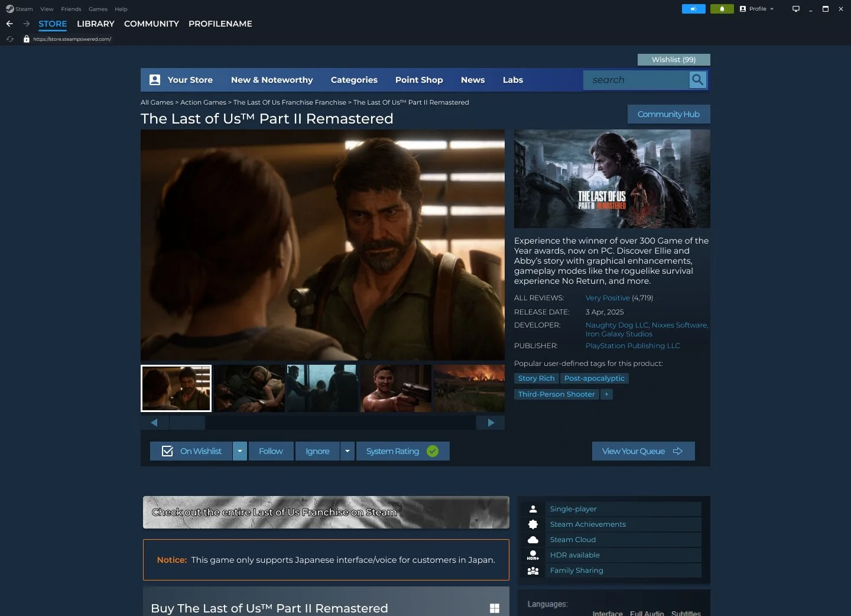
Task: Open the Profile dropdown menu
Action: pyautogui.click(x=756, y=9)
